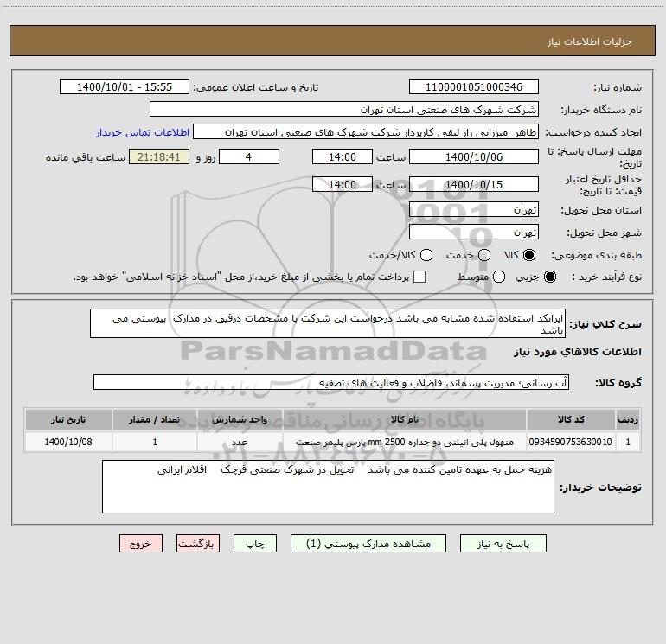Screen dimensions: 666x644
Task: Click the response deadline time 14:00 field
Action: pos(343,156)
